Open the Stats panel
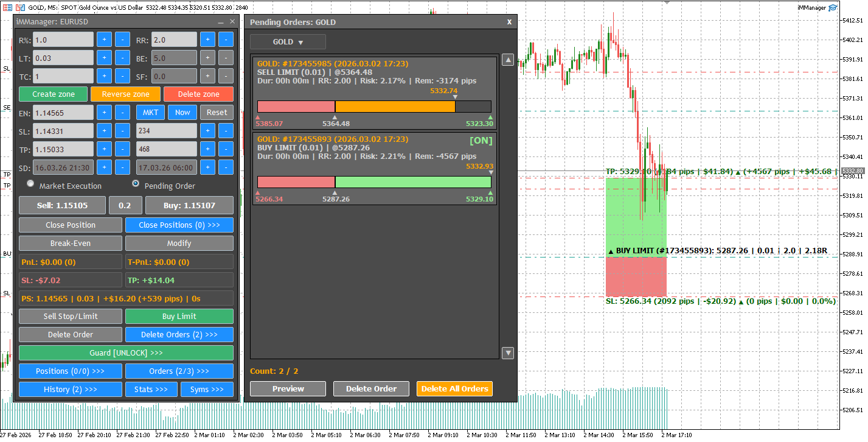Screen dimensions: 868x442 151,389
